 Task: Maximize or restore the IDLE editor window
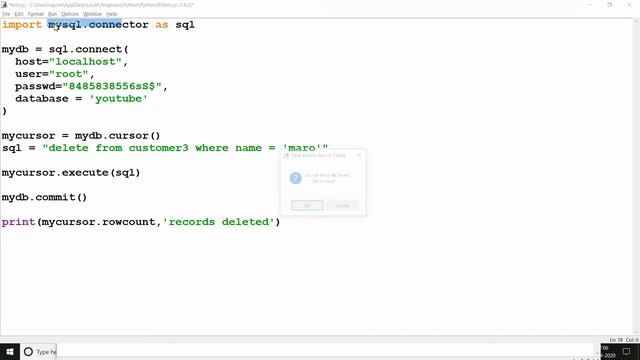609,5
